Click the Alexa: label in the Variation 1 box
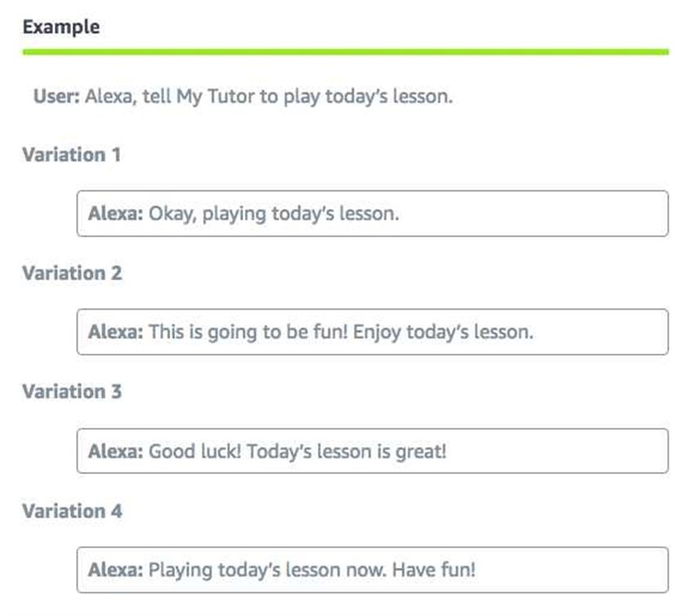694x616 pixels. [x=115, y=213]
